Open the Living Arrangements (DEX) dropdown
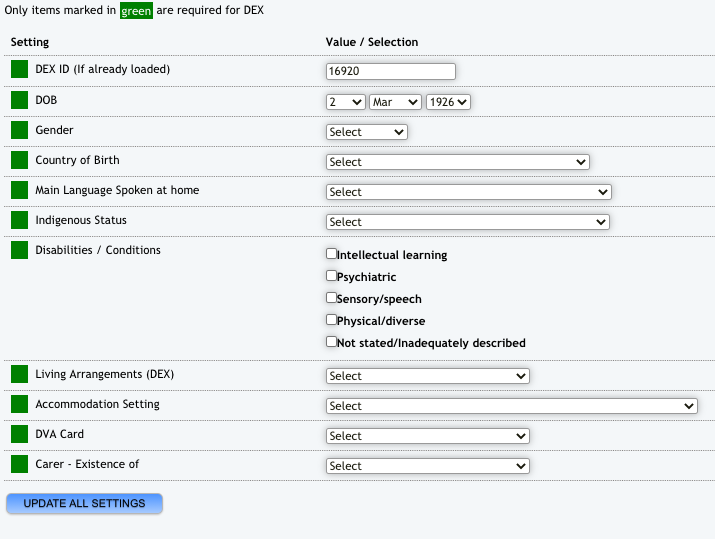Viewport: 715px width, 539px height. [427, 376]
